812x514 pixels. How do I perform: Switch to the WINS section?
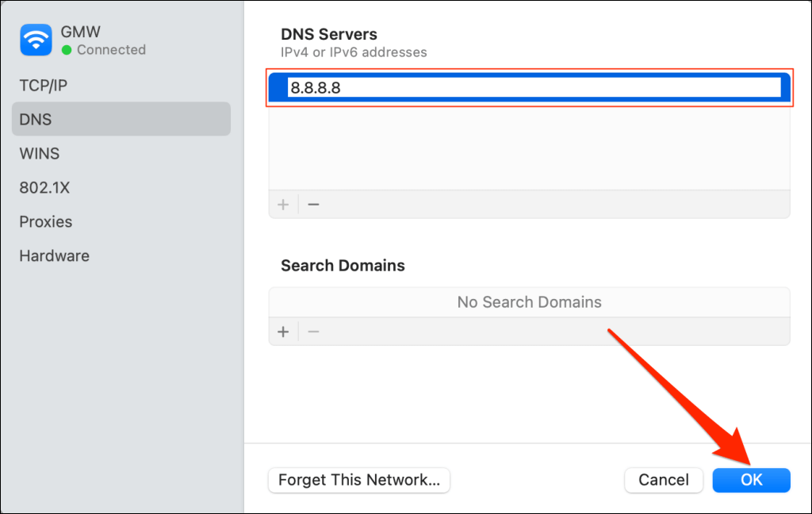121,153
